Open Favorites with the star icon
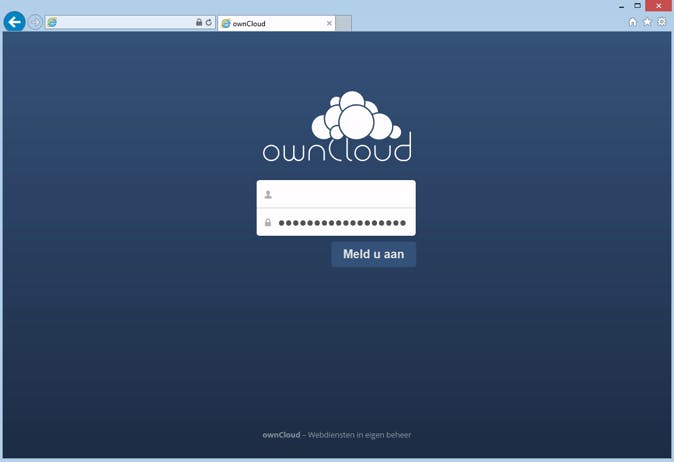 (x=647, y=22)
